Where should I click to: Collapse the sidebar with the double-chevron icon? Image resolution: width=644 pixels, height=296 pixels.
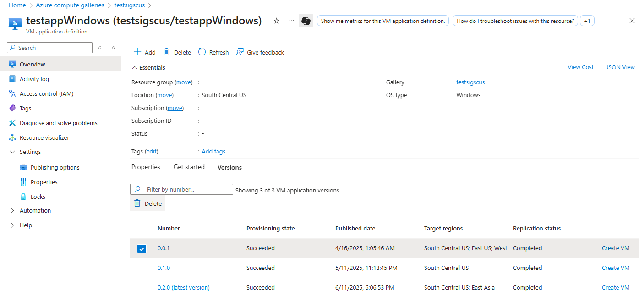pyautogui.click(x=114, y=47)
